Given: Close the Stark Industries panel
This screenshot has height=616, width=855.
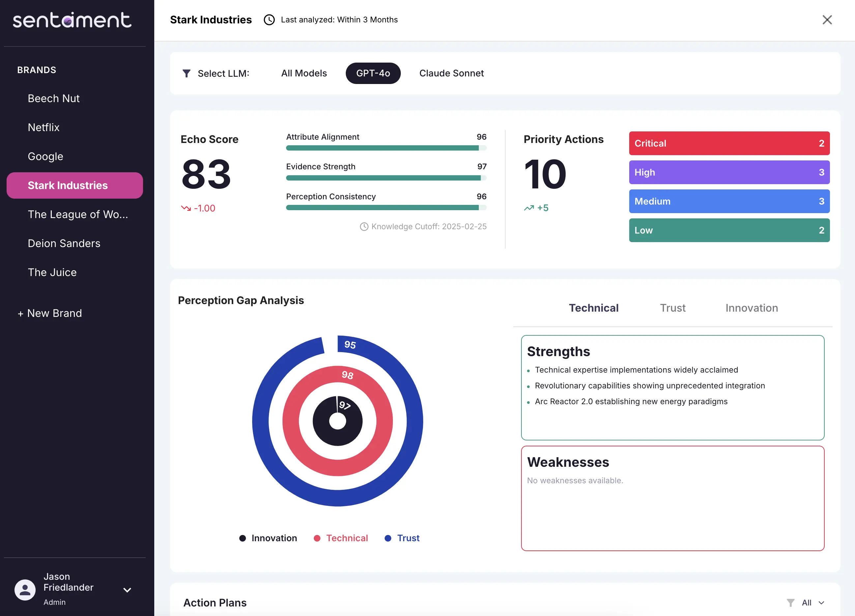Looking at the screenshot, I should (x=827, y=19).
